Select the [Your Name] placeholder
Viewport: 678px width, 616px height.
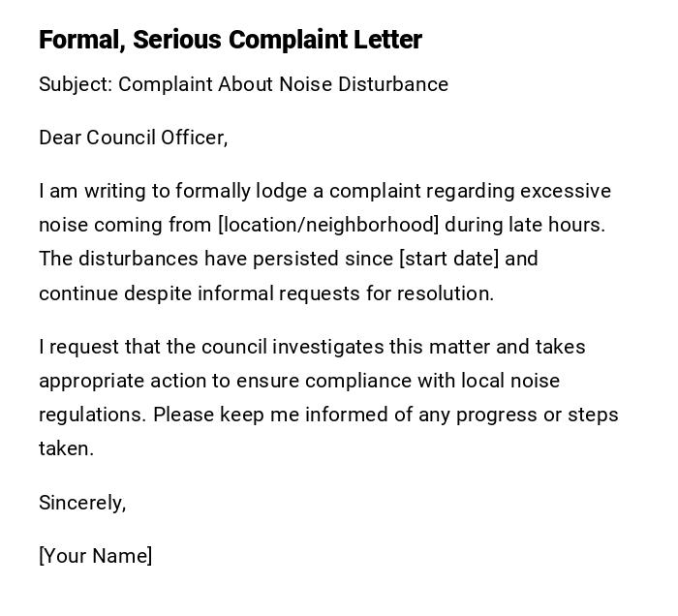[x=95, y=556]
